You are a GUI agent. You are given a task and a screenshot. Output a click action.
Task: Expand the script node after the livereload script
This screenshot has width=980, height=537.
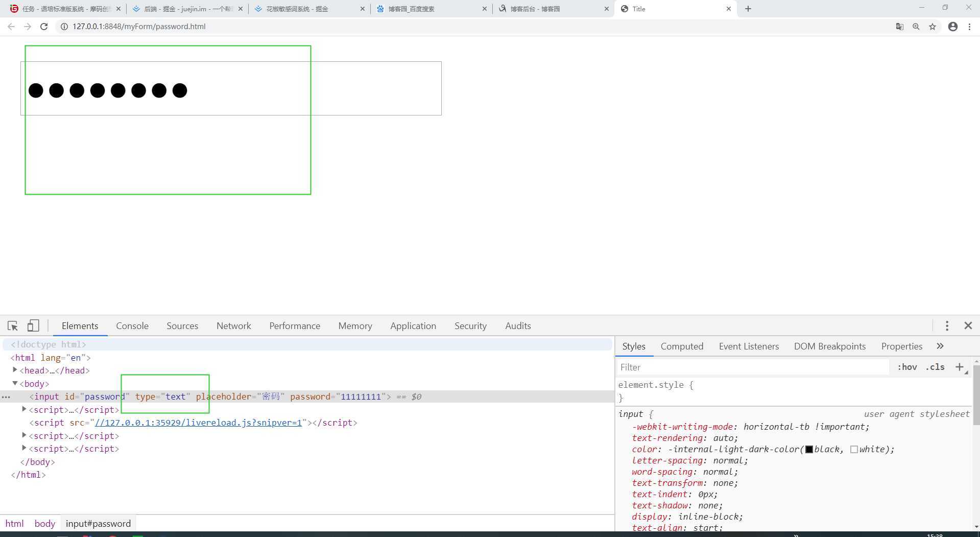pyautogui.click(x=24, y=435)
